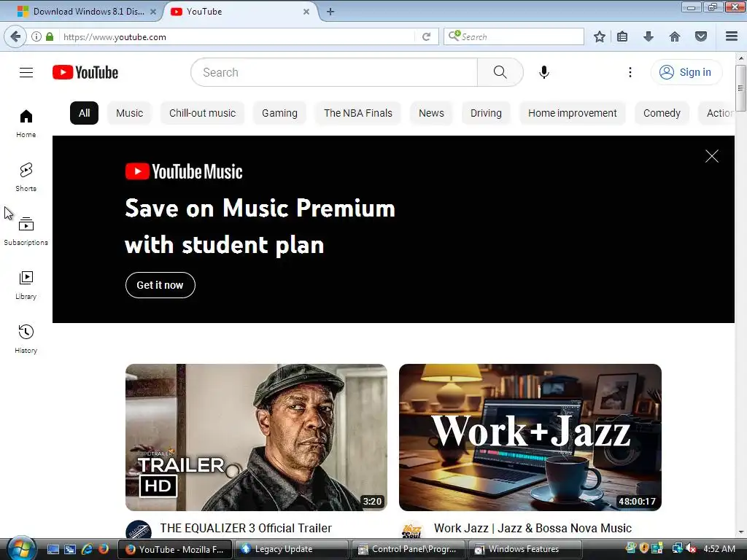Open THE EQUALIZER 3 Official Trailer title
Viewport: 747px width, 560px height.
click(246, 528)
